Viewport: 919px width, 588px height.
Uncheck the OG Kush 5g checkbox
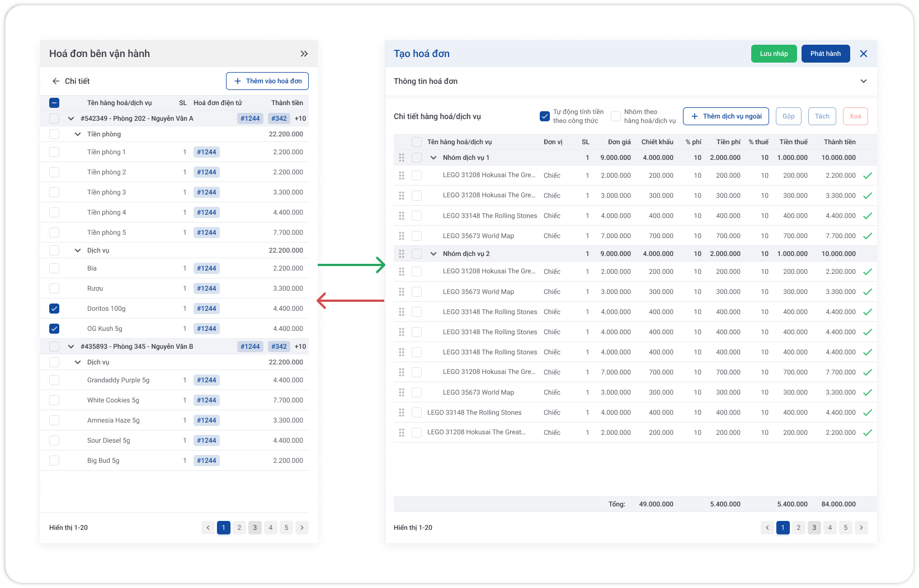(54, 329)
